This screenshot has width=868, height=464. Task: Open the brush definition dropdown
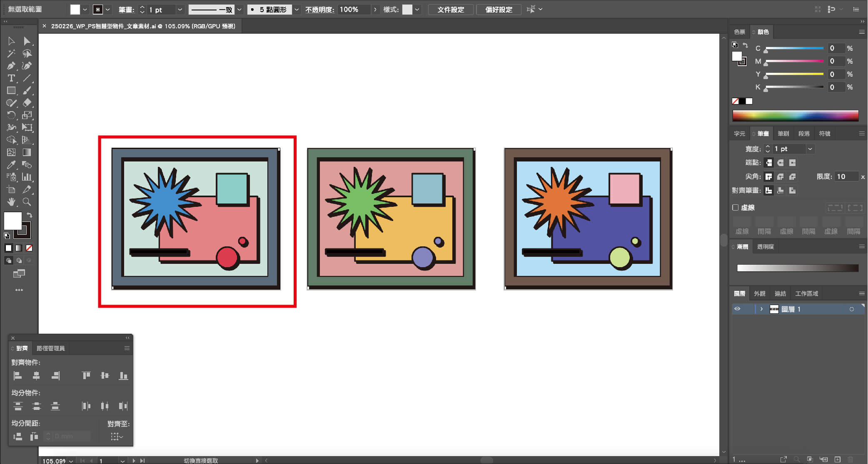[297, 10]
